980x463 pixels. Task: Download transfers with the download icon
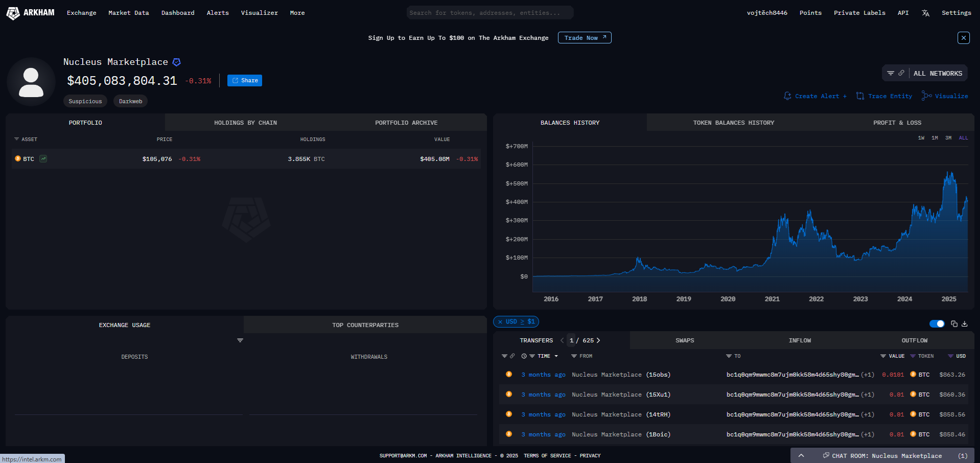pos(965,323)
